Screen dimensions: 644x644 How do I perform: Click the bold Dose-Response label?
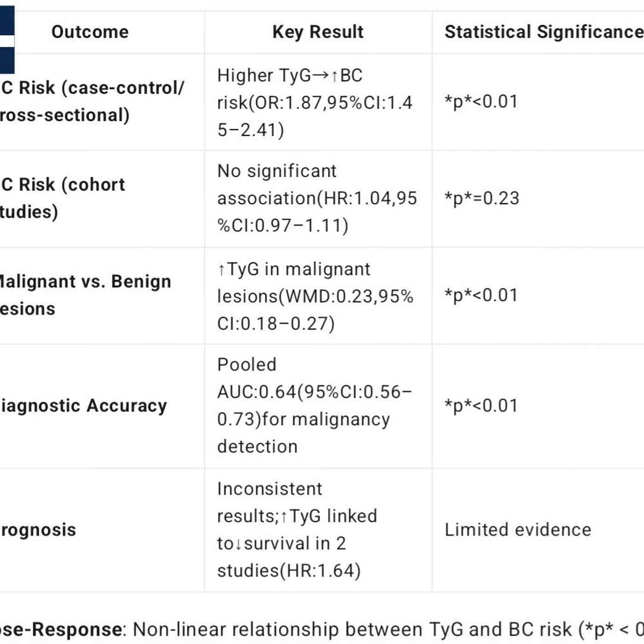coord(61,629)
